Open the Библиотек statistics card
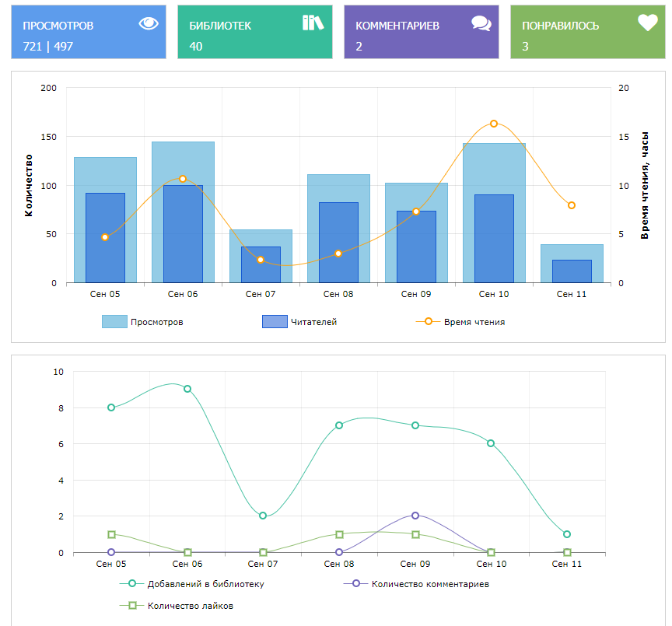 254,32
